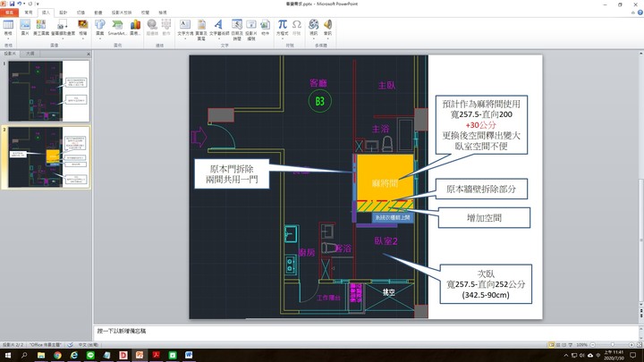Switch to the Design (設計) ribbon tab
The image size is (644, 362).
[x=63, y=13]
